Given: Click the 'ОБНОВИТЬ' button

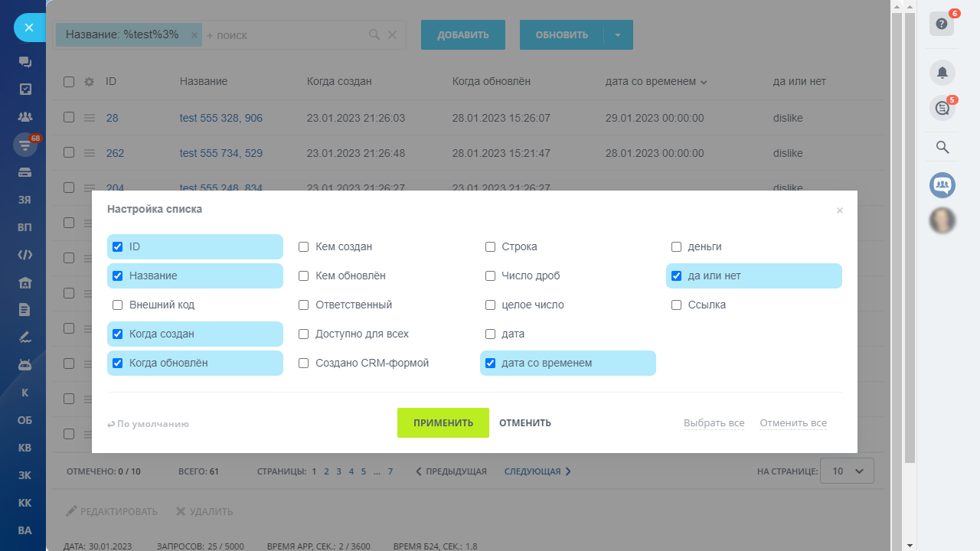Looking at the screenshot, I should click(562, 35).
